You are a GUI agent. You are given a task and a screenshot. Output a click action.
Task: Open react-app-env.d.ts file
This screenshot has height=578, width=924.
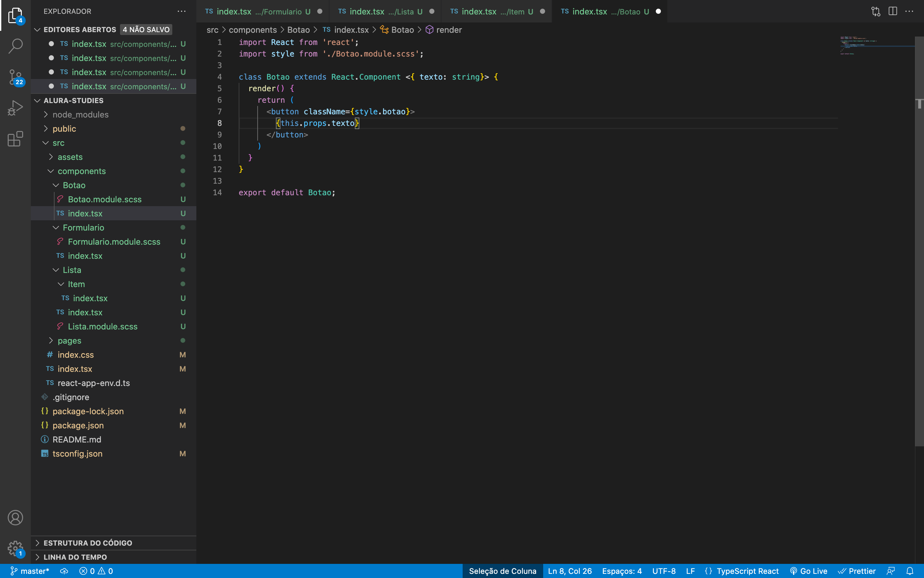tap(114, 383)
